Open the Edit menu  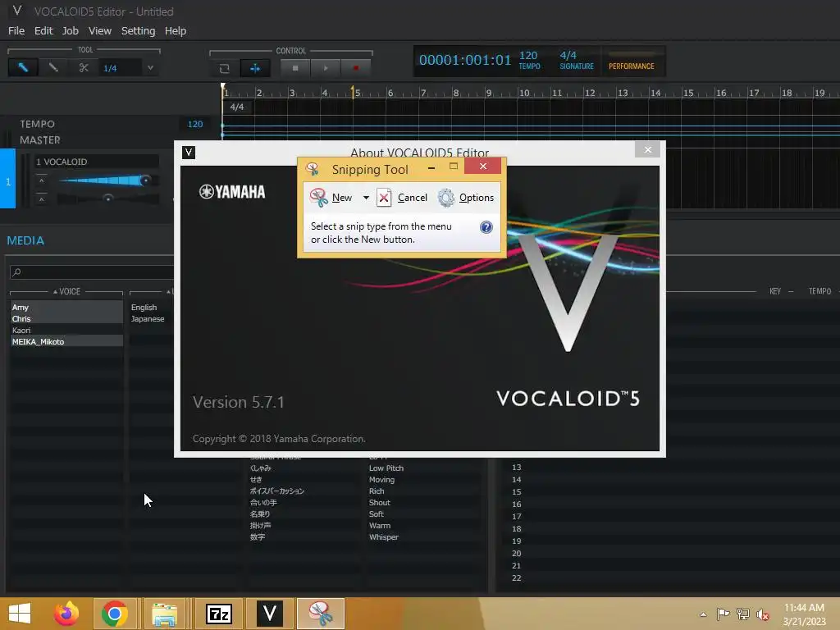pyautogui.click(x=43, y=30)
